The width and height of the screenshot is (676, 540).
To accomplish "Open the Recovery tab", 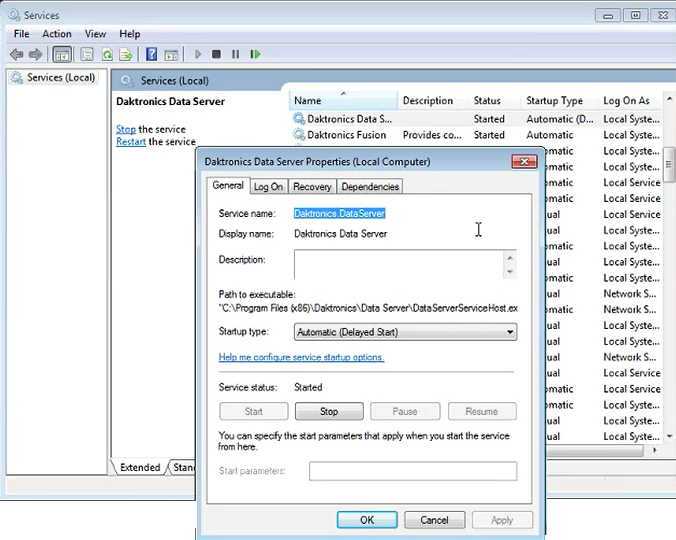I will point(312,186).
